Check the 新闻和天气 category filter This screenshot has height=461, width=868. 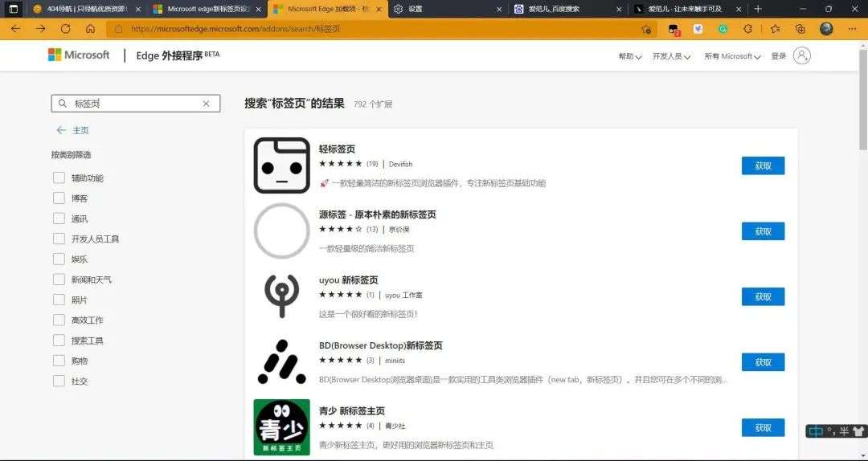click(59, 279)
